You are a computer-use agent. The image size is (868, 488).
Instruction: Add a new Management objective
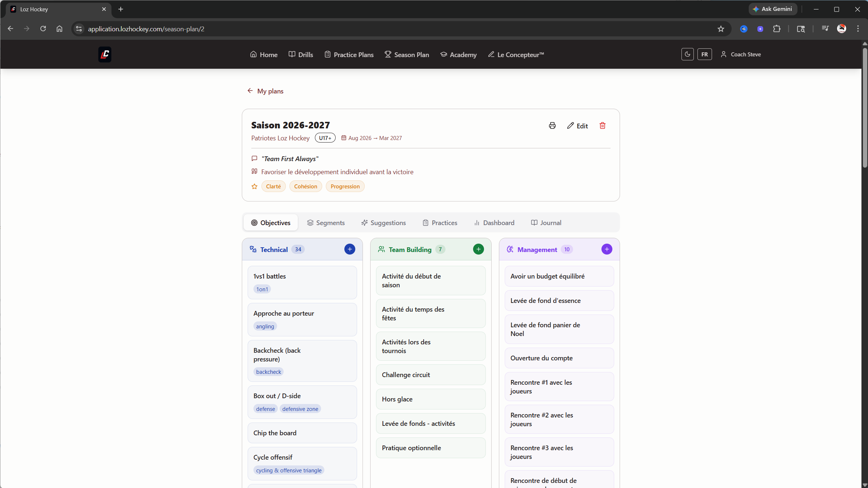[x=607, y=249]
